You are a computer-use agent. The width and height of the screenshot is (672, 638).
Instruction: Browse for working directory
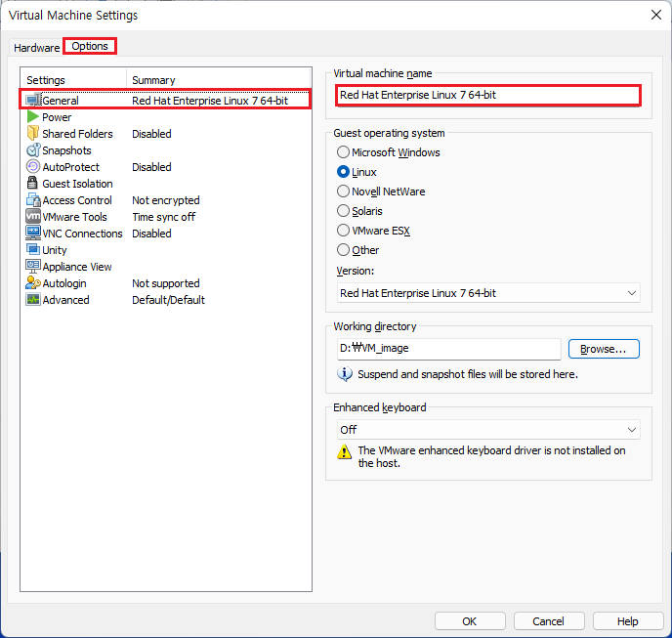604,349
